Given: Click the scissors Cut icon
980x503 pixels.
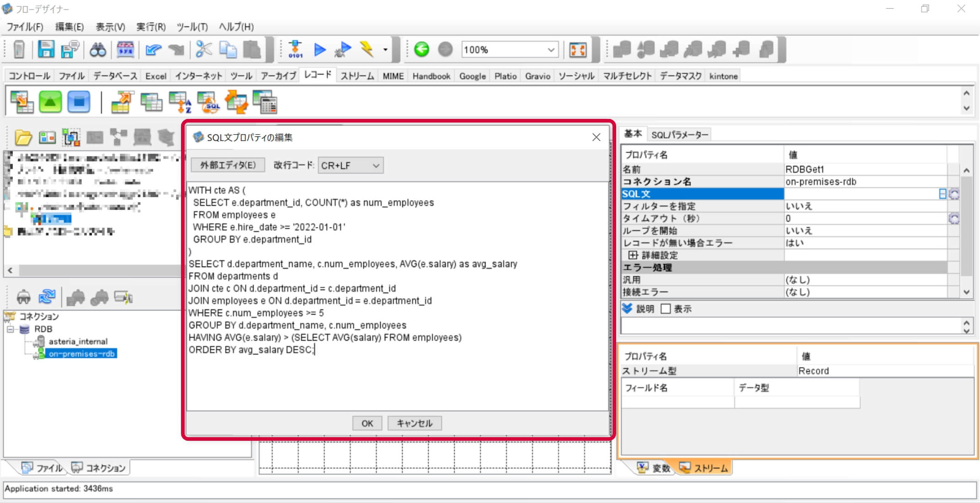Looking at the screenshot, I should pos(203,49).
